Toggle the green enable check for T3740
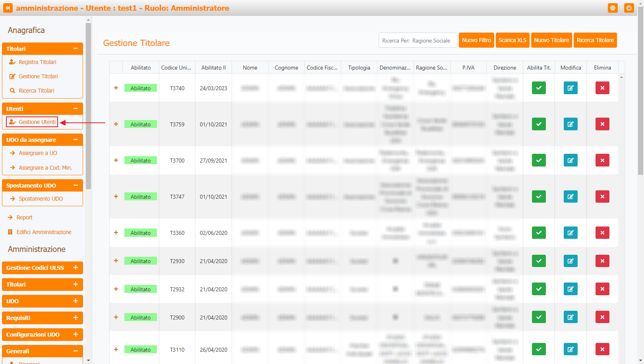 539,88
